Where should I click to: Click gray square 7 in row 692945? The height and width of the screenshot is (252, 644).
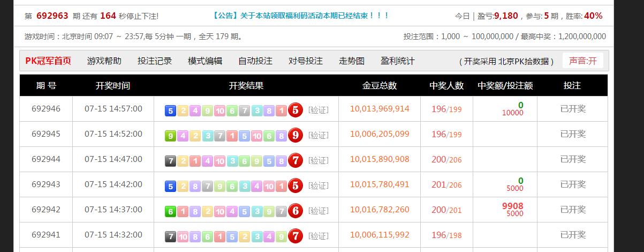(219, 136)
